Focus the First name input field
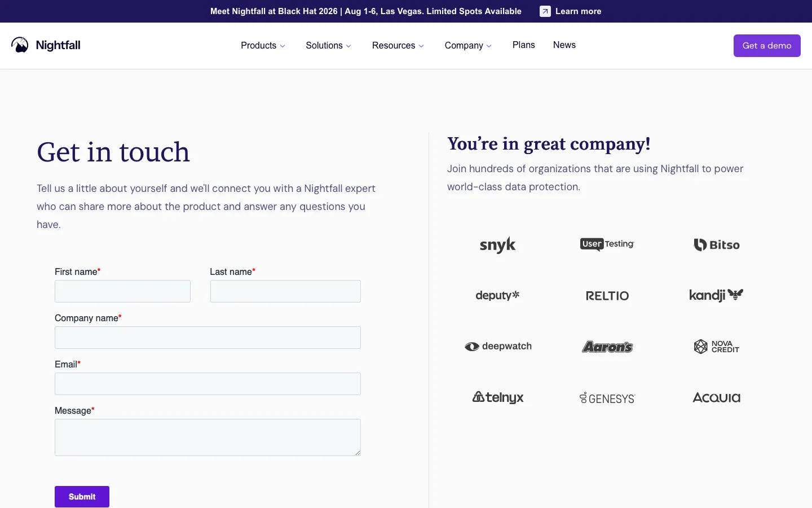 pyautogui.click(x=122, y=291)
